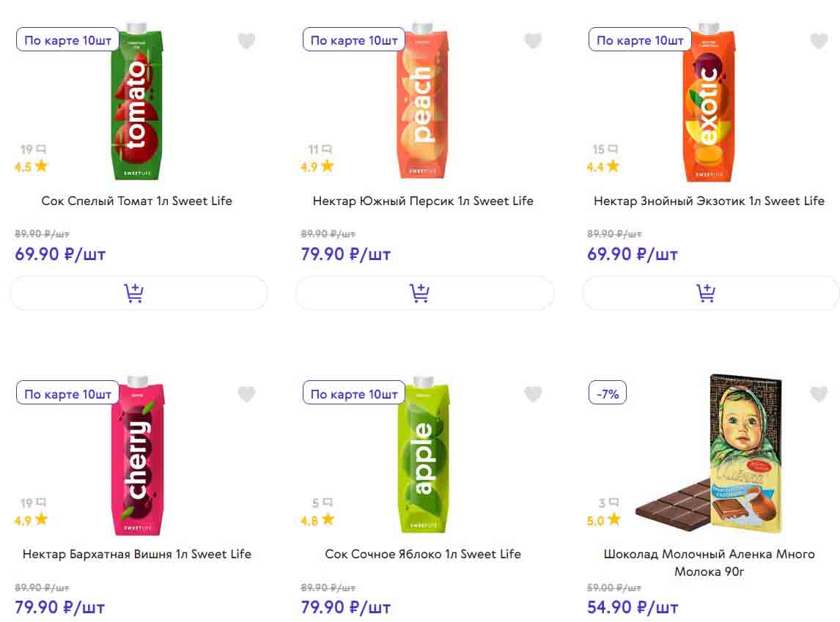This screenshot has height=622, width=840.
Task: Toggle favorite heart on peach nectar
Action: coord(533,41)
